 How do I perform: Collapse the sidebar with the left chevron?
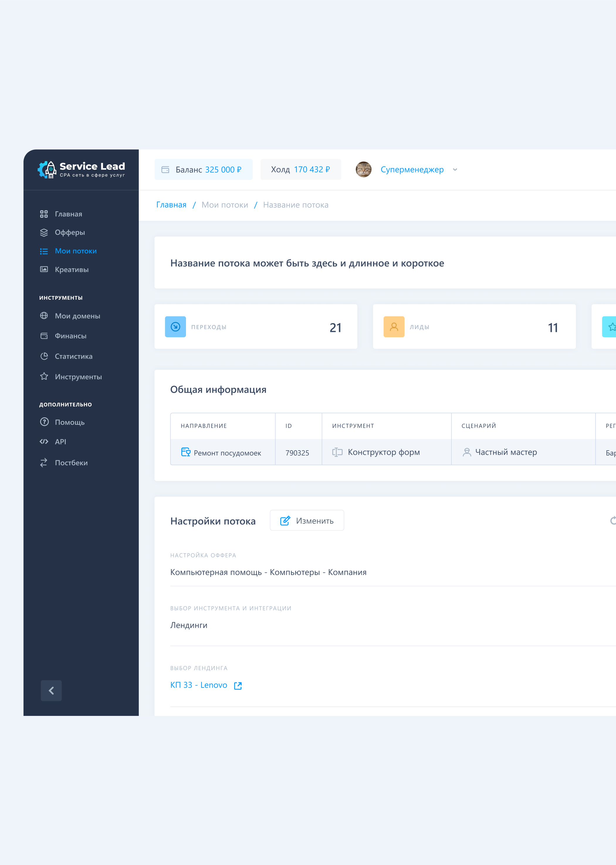(51, 690)
